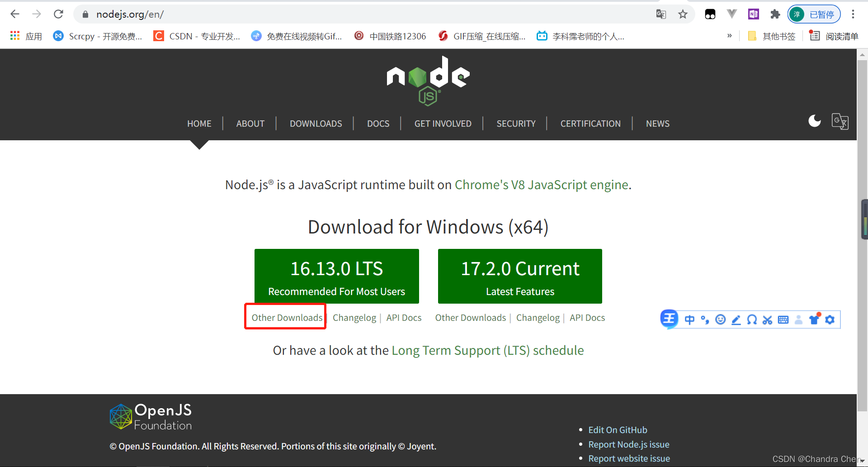Click the page scrollbar up arrow
Image resolution: width=868 pixels, height=467 pixels.
(862, 55)
